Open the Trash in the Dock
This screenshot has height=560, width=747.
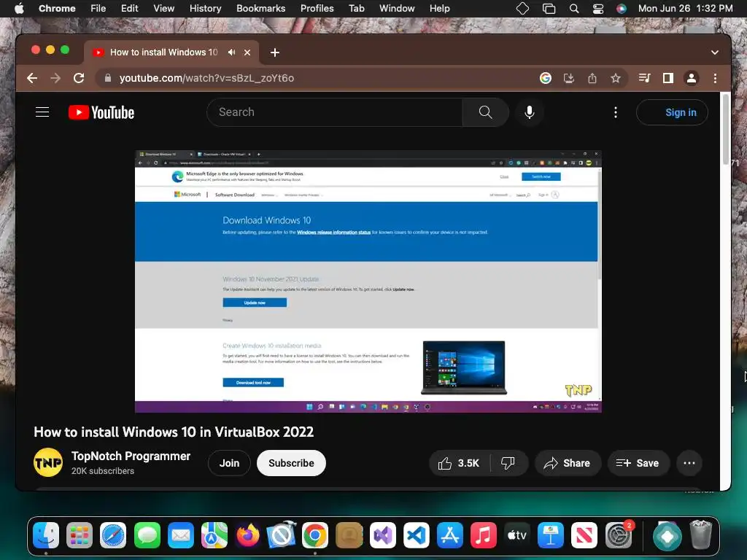pos(701,535)
